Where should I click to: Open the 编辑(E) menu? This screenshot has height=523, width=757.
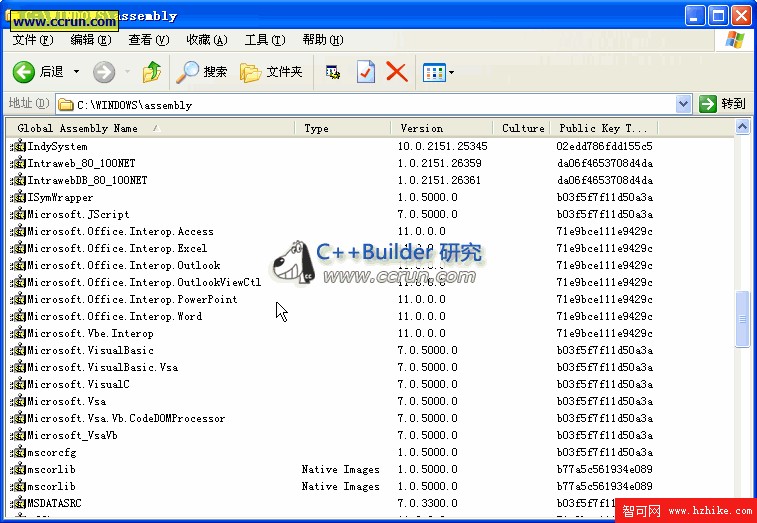90,40
